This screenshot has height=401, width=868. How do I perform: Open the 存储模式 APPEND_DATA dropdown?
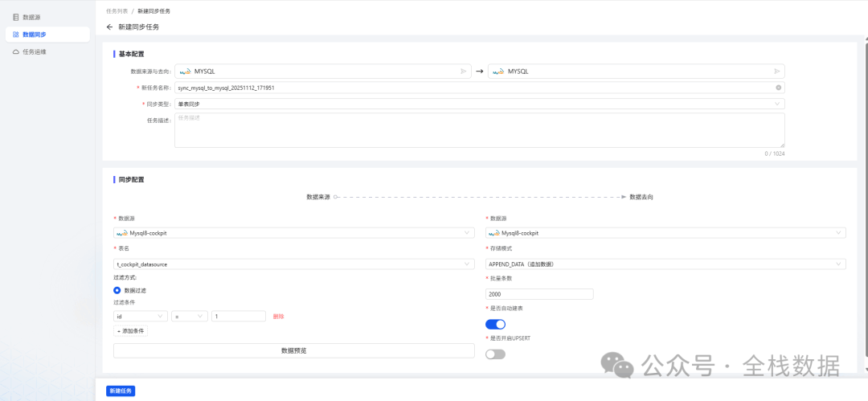[665, 264]
